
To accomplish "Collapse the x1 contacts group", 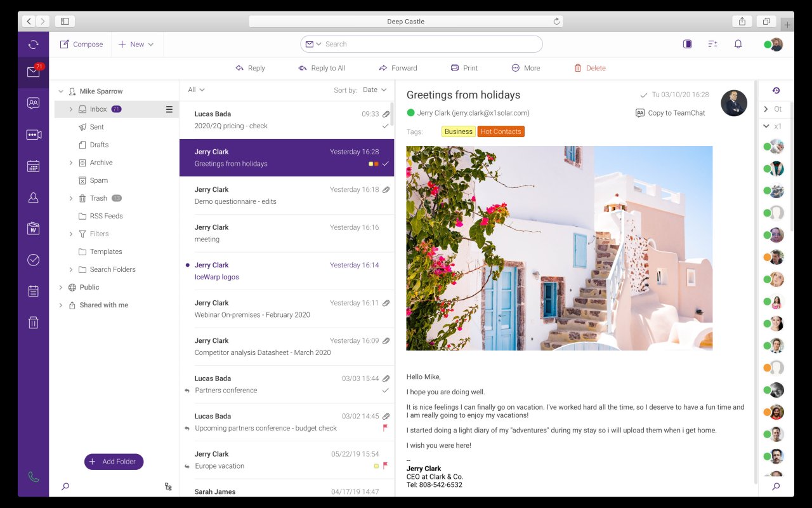I will [x=766, y=126].
